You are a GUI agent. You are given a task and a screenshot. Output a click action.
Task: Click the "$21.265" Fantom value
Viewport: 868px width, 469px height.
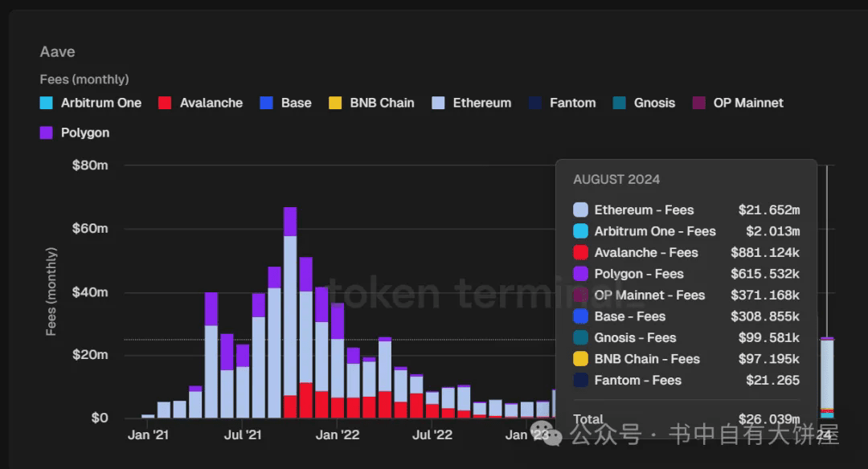point(773,381)
